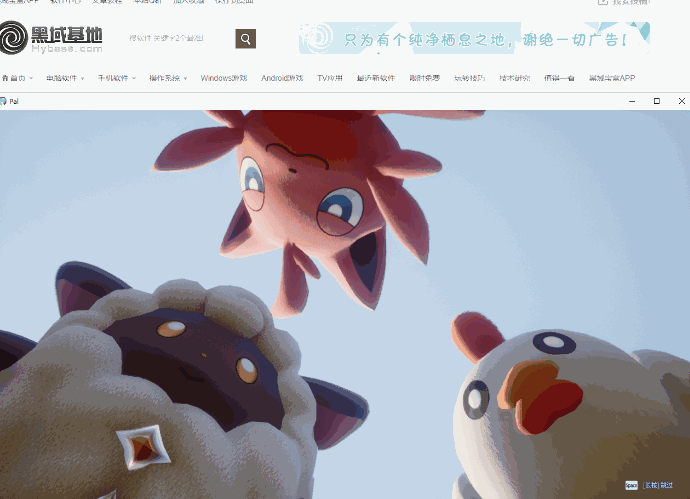Image resolution: width=690 pixels, height=499 pixels.
Task: Click the Space key skip prompt
Action: coord(631,485)
